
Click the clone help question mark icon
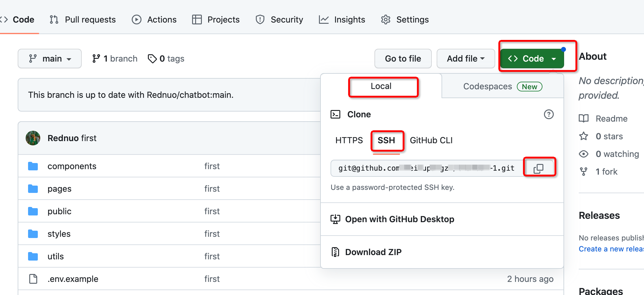[x=549, y=114]
